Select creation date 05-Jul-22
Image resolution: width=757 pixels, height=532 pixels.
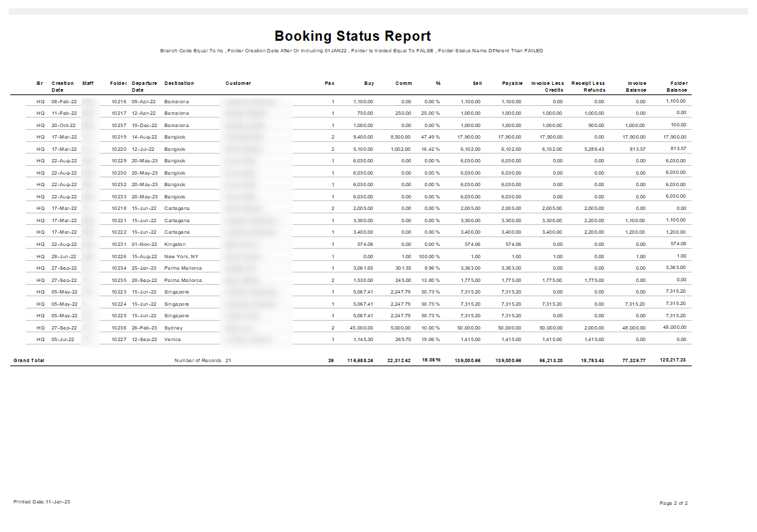pyautogui.click(x=63, y=340)
